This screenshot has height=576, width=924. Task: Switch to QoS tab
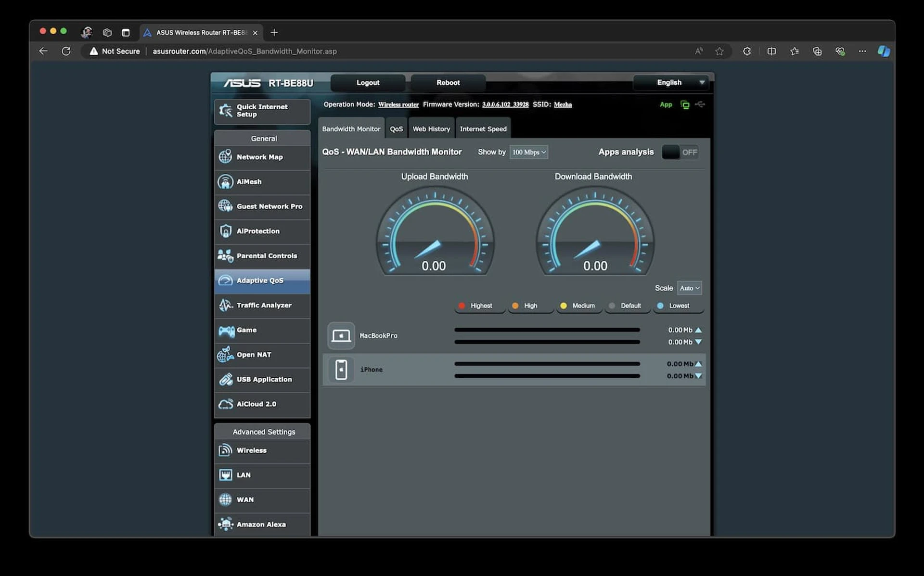(x=397, y=128)
